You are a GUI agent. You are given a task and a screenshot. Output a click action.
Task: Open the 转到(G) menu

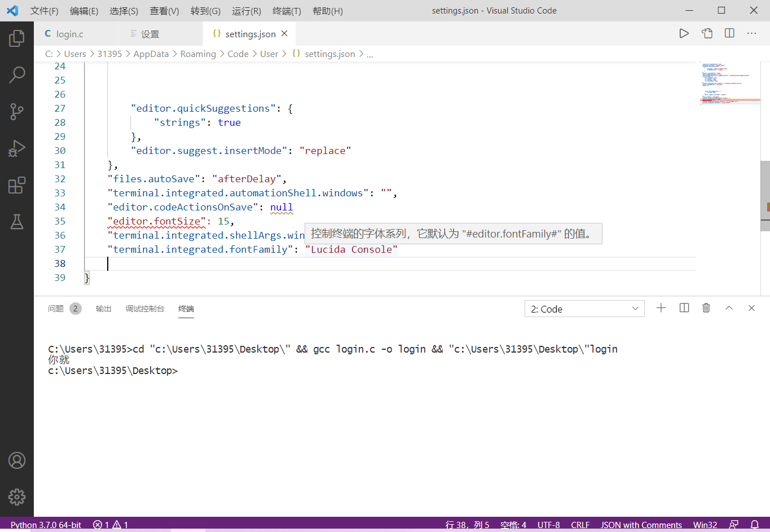205,11
